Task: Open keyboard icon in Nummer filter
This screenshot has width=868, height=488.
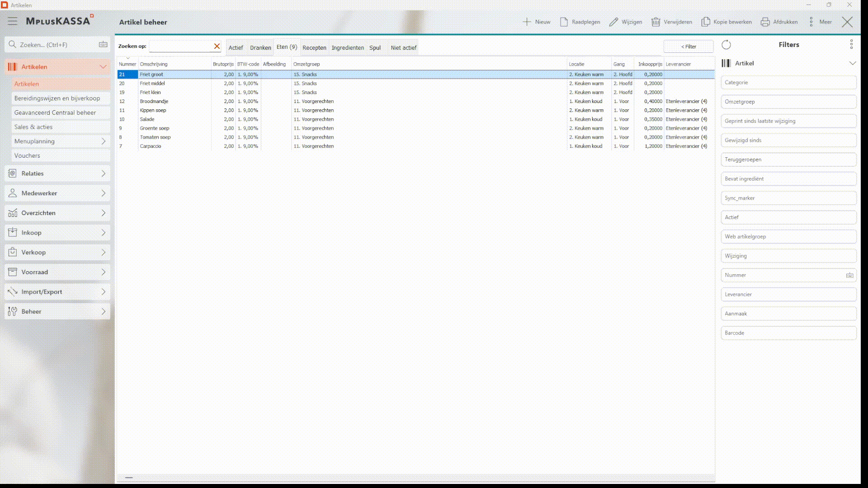Action: click(849, 275)
